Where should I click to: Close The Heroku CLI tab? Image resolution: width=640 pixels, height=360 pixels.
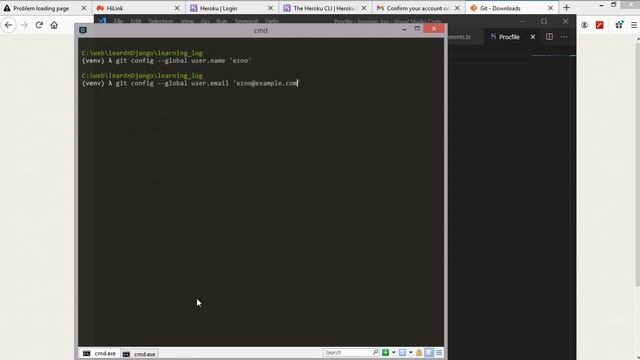click(364, 8)
